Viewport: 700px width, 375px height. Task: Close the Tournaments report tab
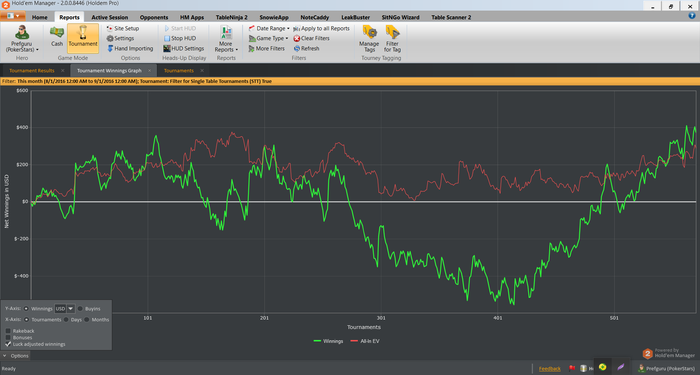click(202, 71)
